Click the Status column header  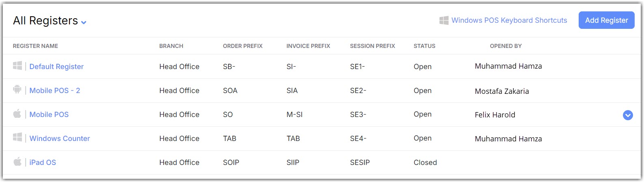click(424, 46)
